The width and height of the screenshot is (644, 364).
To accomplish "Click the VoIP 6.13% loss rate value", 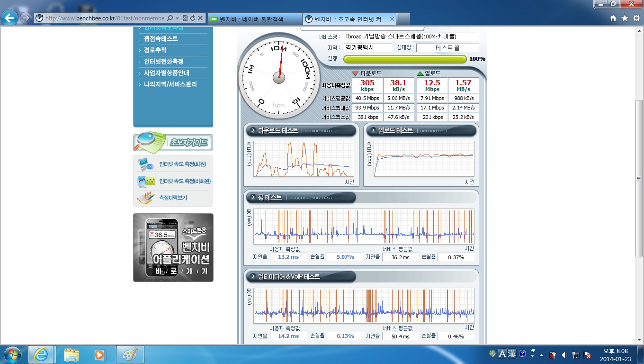I will pos(345,336).
